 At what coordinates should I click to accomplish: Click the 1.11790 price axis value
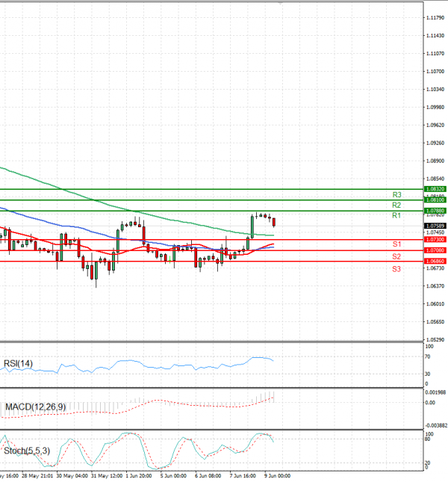click(435, 18)
